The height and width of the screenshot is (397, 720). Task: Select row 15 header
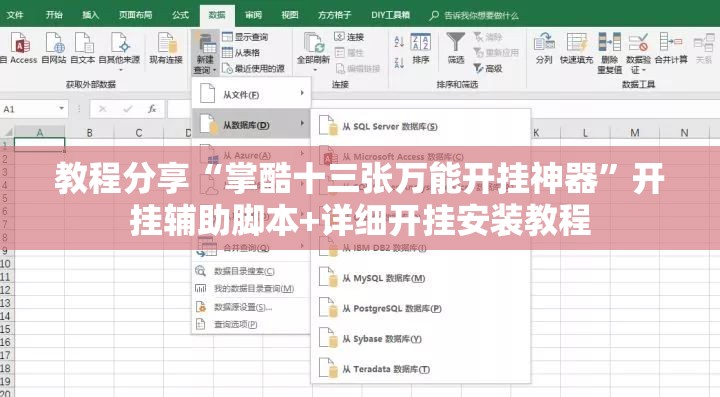point(6,329)
